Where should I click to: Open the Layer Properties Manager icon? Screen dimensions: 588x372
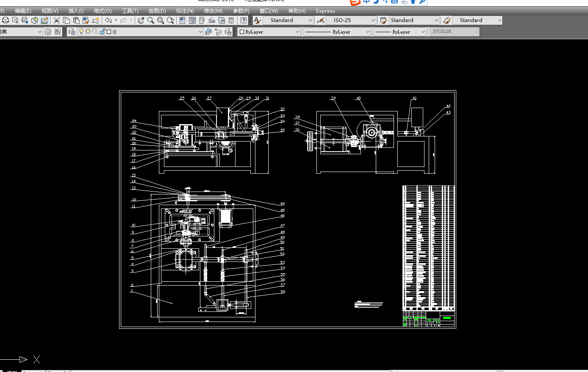pyautogui.click(x=72, y=32)
